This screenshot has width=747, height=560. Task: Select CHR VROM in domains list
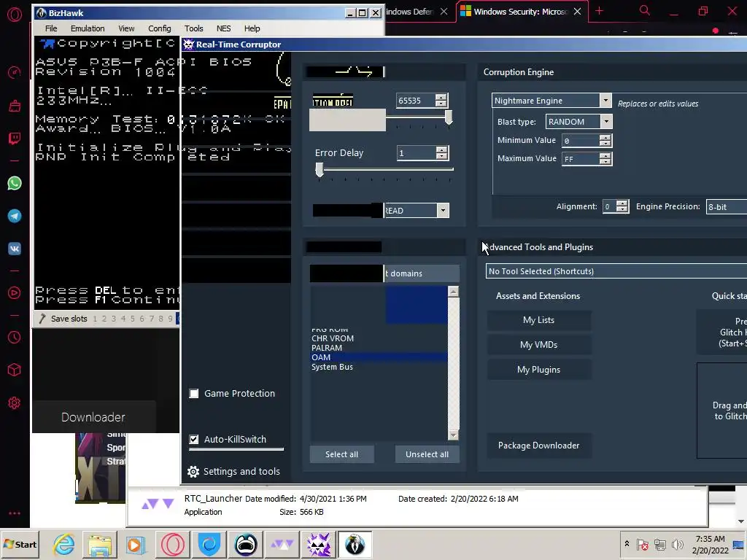pyautogui.click(x=379, y=338)
